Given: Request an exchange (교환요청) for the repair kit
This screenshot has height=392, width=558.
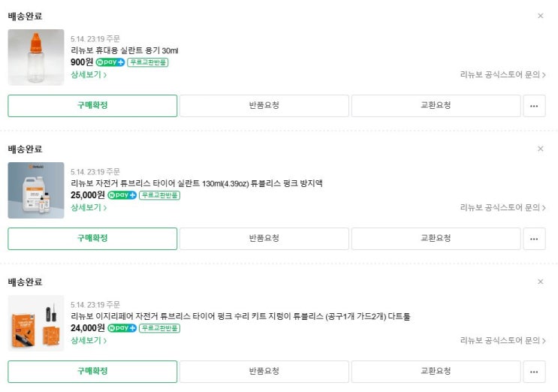Looking at the screenshot, I should [436, 372].
